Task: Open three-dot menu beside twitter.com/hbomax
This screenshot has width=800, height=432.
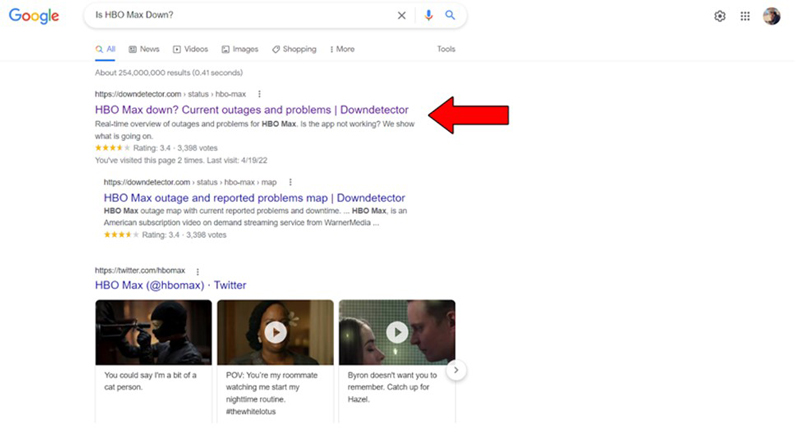Action: click(x=197, y=272)
